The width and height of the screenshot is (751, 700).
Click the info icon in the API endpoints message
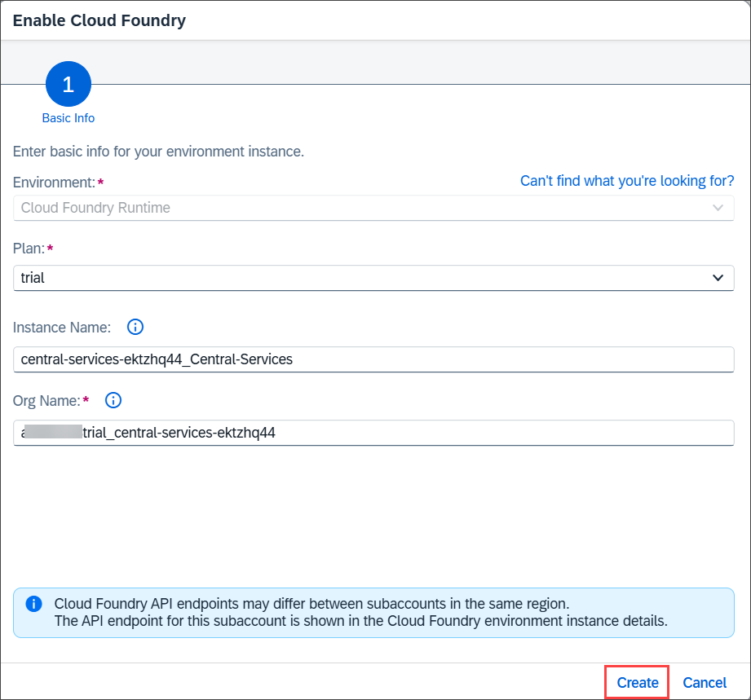pyautogui.click(x=33, y=604)
